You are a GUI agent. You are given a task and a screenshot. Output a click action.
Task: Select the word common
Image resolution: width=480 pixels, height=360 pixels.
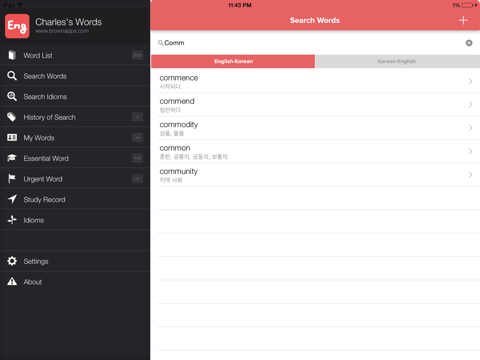pos(175,148)
